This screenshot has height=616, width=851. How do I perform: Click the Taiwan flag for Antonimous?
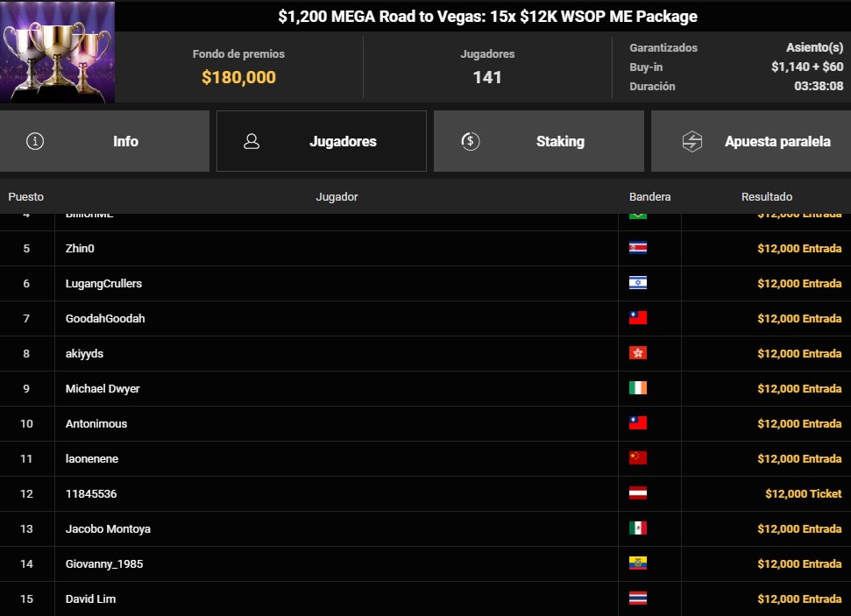coord(638,423)
